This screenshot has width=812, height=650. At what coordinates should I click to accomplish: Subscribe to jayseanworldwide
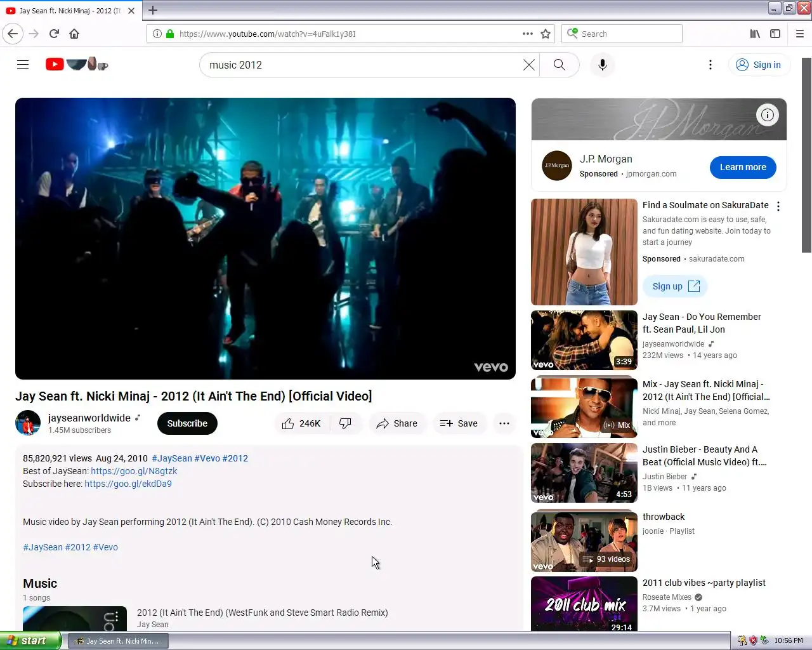187,423
